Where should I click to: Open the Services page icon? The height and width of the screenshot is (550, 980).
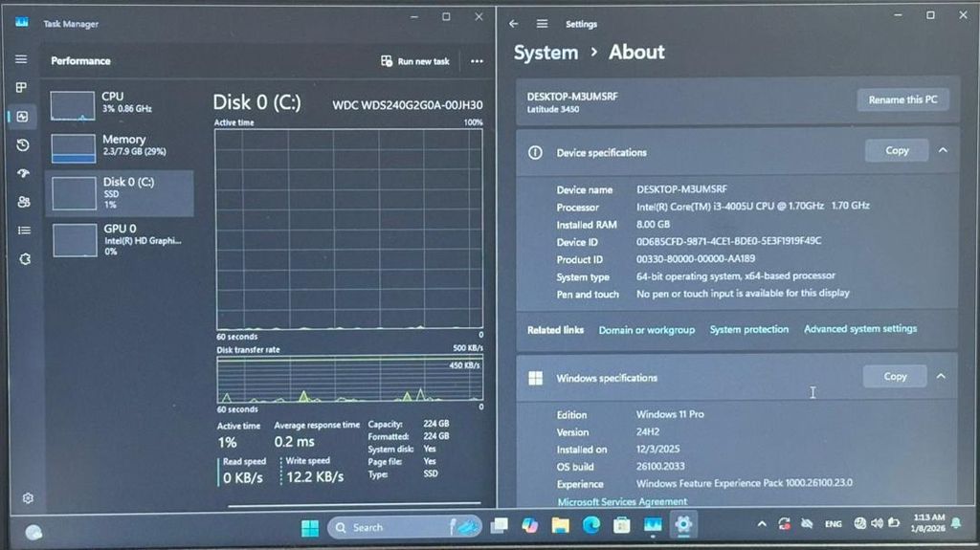[25, 259]
